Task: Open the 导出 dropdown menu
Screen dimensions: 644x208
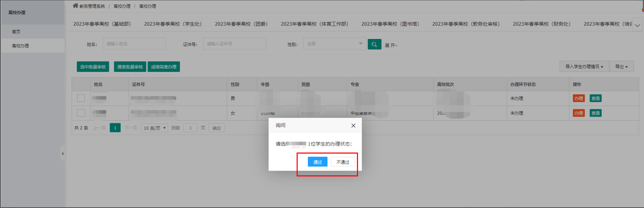Action: point(621,67)
